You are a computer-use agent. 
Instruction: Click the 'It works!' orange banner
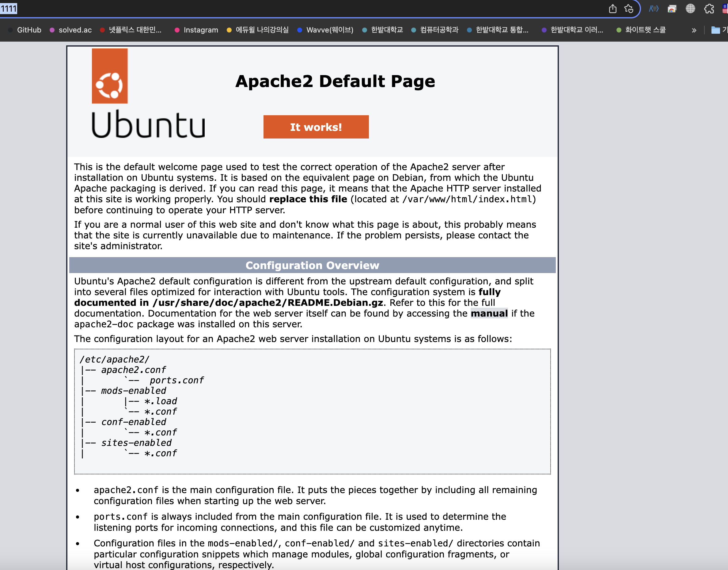316,127
